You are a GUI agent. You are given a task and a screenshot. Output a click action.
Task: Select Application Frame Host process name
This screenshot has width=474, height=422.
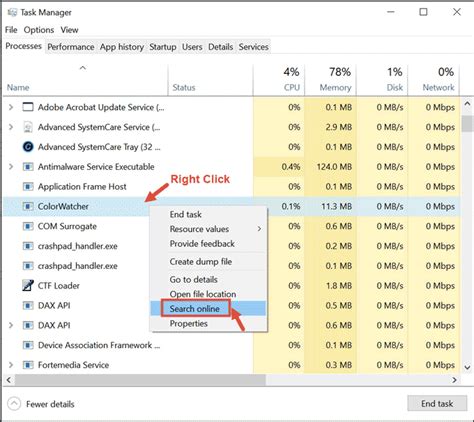click(x=82, y=187)
